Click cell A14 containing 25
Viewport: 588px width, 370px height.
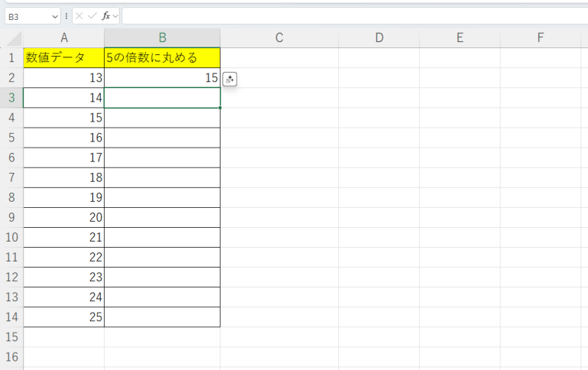coord(63,317)
